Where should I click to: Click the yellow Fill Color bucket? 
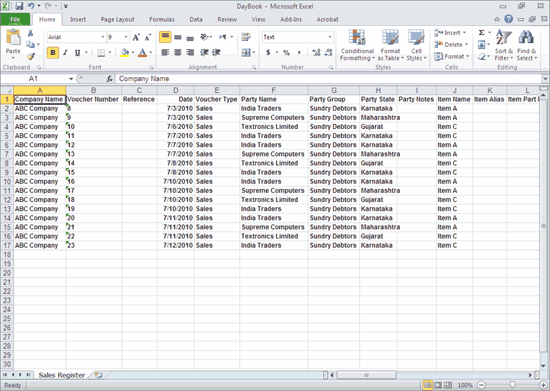(125, 53)
